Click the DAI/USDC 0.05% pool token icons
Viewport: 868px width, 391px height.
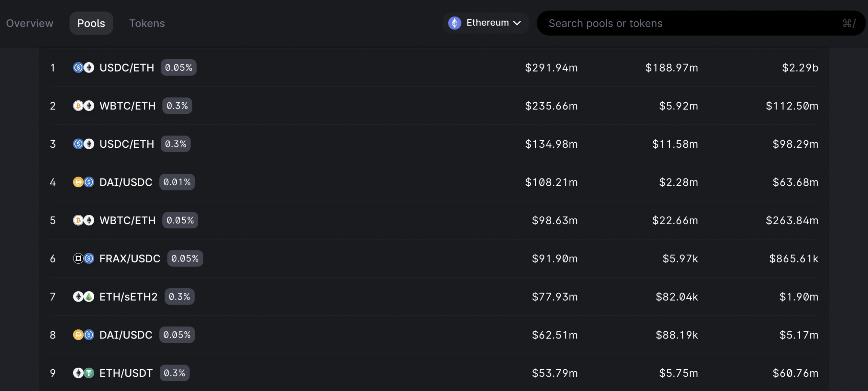click(83, 335)
